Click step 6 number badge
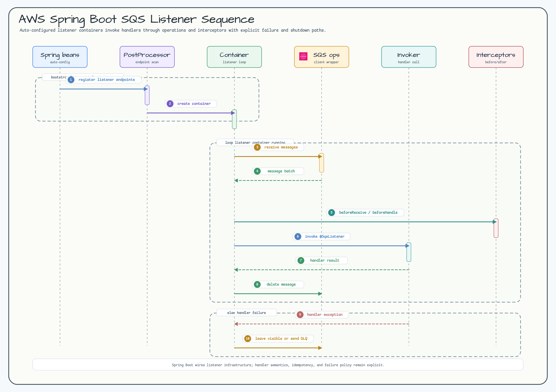This screenshot has height=392, width=556. pyautogui.click(x=298, y=236)
